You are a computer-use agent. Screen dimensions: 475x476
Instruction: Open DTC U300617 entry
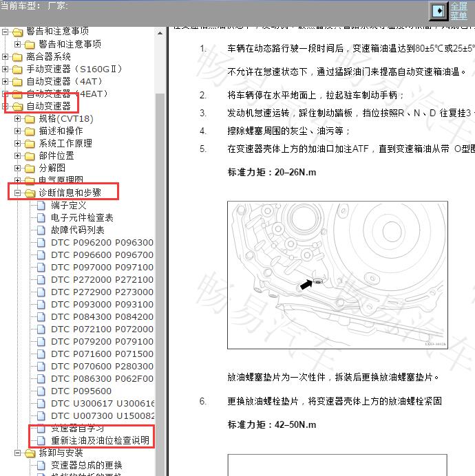tap(103, 404)
